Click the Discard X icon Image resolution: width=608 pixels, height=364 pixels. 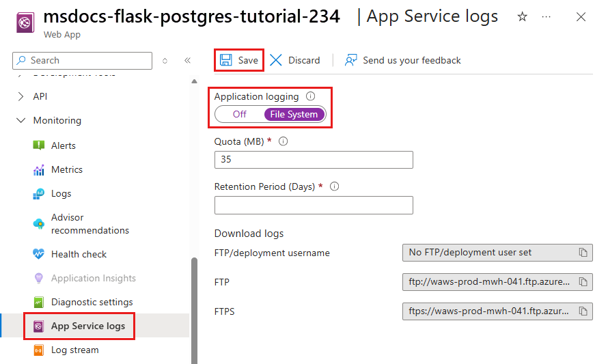click(x=276, y=60)
